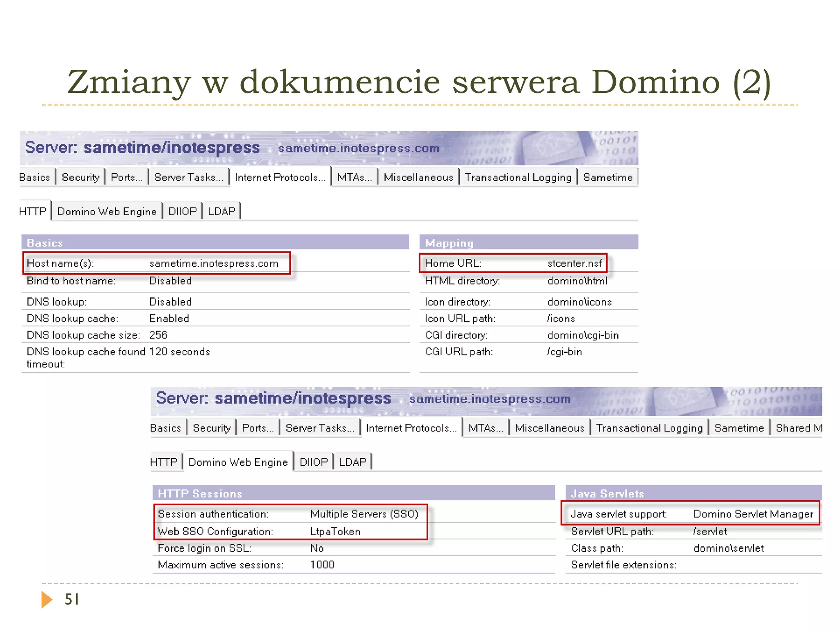840x630 pixels.
Task: Click HTML directory value domino\html
Action: coord(577,281)
